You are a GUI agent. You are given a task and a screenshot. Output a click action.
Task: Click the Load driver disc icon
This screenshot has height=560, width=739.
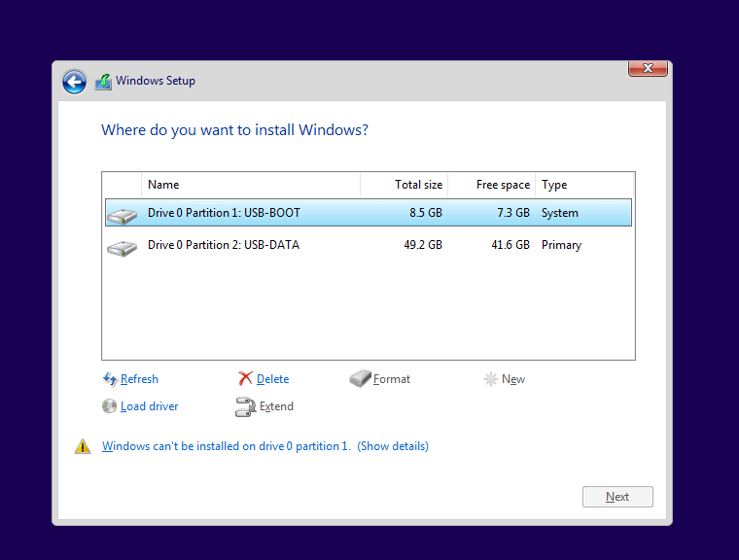pyautogui.click(x=109, y=405)
